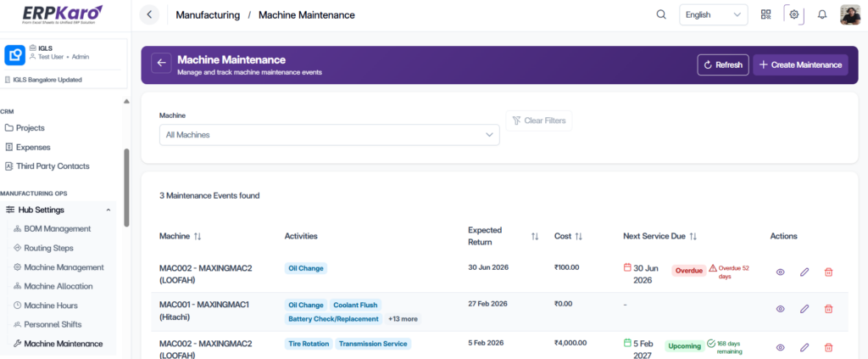Click the Overdue 52 days warning text
The width and height of the screenshot is (868, 359).
[730, 272]
